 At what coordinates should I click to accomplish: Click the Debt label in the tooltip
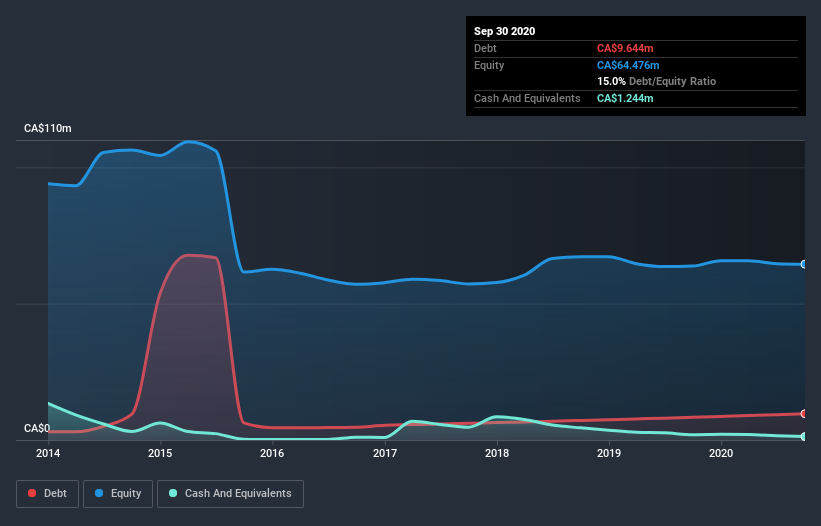[x=485, y=48]
